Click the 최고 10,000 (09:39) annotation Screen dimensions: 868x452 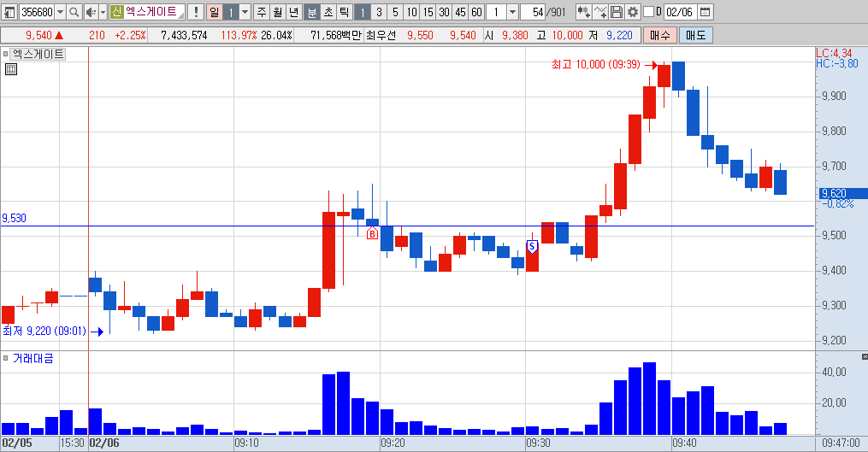[x=596, y=65]
